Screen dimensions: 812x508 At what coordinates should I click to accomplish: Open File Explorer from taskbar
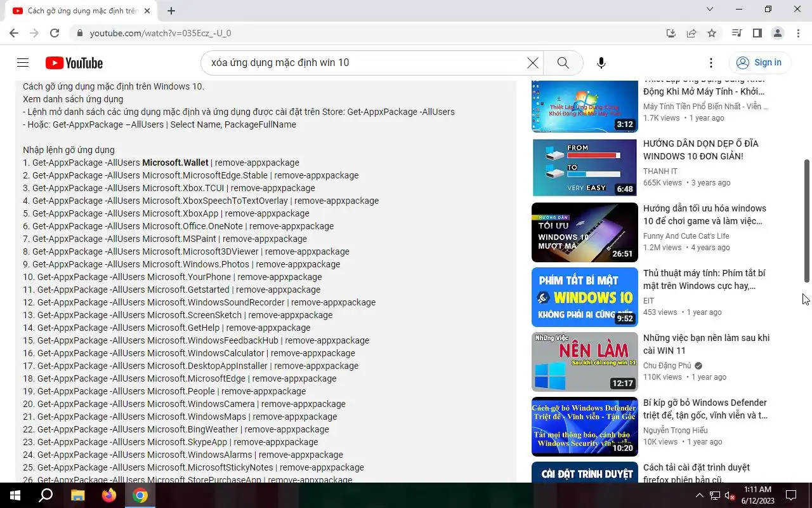[x=77, y=495]
